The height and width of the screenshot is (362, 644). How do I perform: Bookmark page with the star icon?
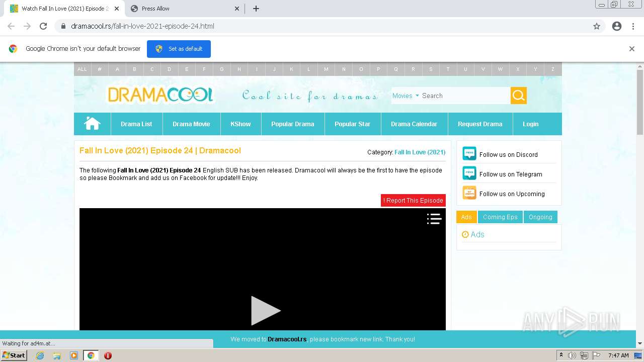[597, 26]
